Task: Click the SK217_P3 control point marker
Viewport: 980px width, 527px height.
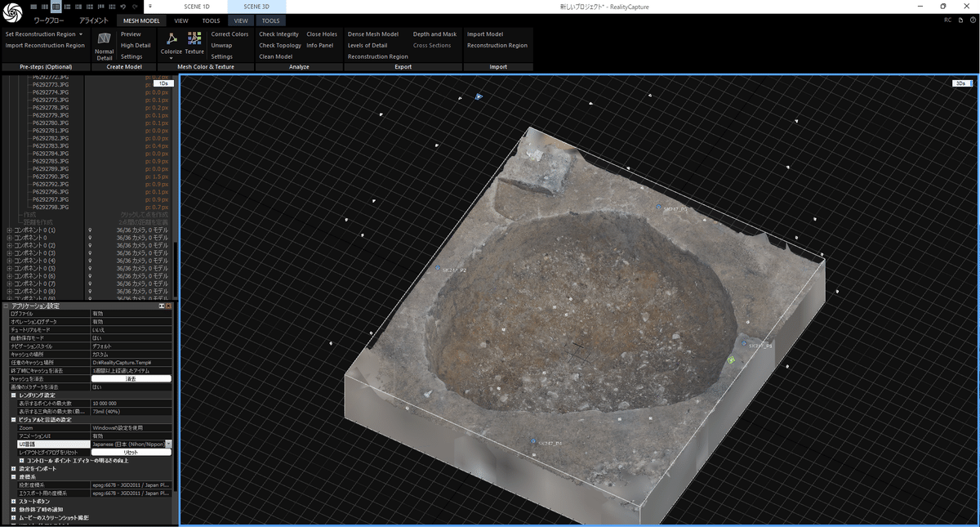Action: 659,207
